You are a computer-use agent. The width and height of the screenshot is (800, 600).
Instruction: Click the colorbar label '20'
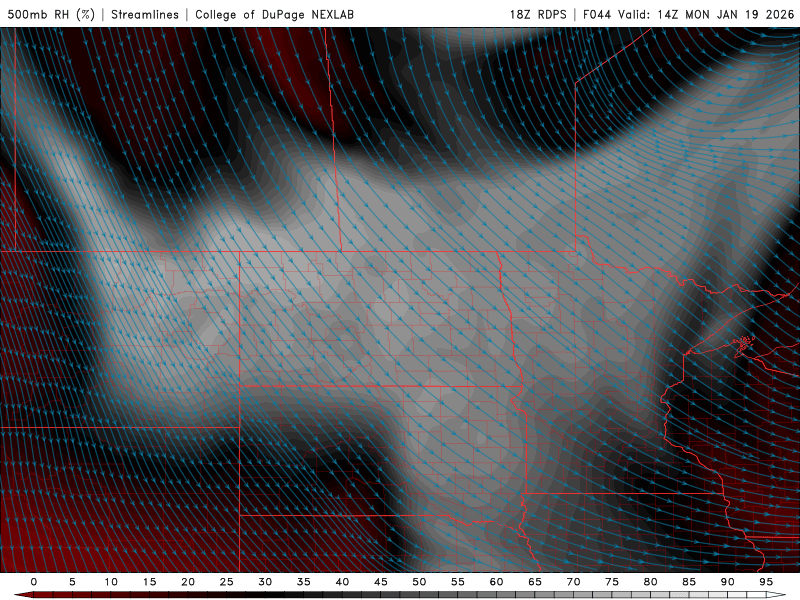[x=188, y=582]
